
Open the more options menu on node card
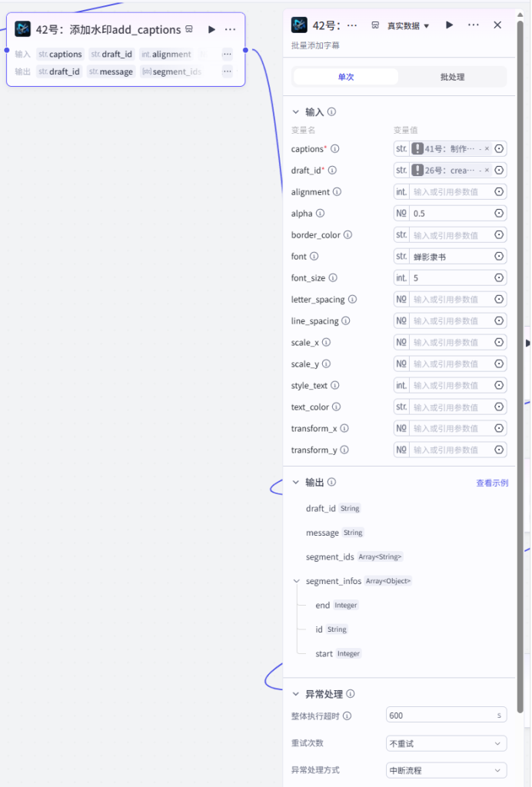(x=231, y=30)
